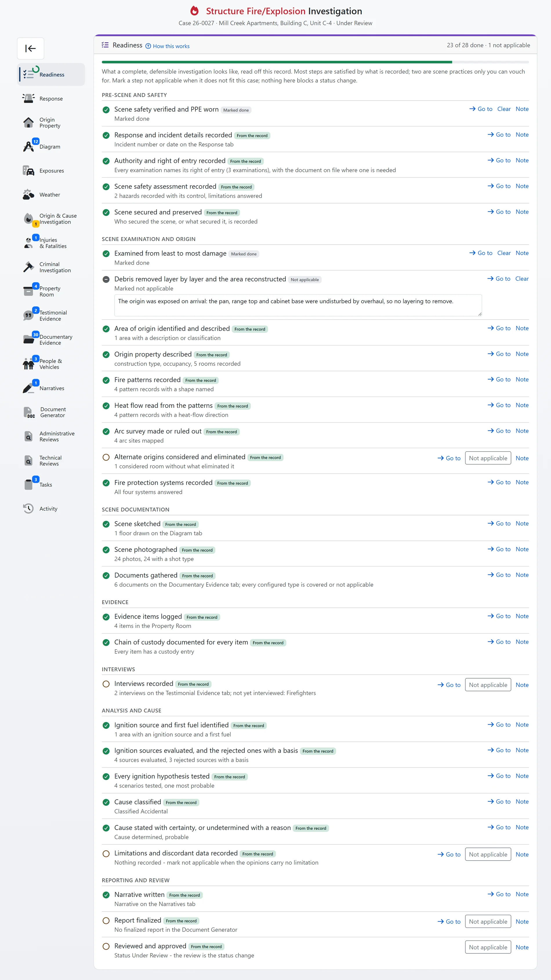
Task: Toggle the Interviews recorded status circle
Action: [x=106, y=684]
